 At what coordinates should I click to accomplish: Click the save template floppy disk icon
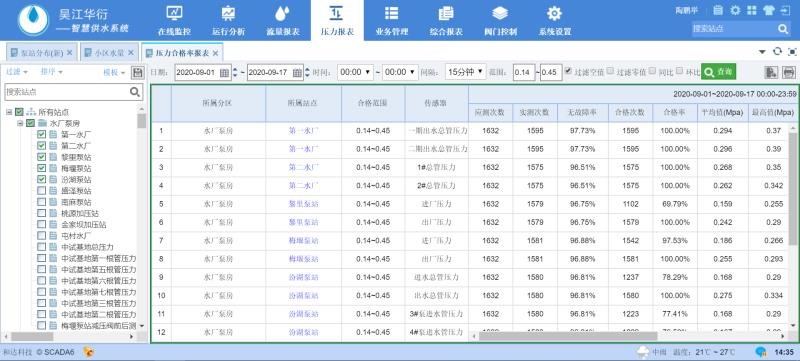(x=137, y=72)
